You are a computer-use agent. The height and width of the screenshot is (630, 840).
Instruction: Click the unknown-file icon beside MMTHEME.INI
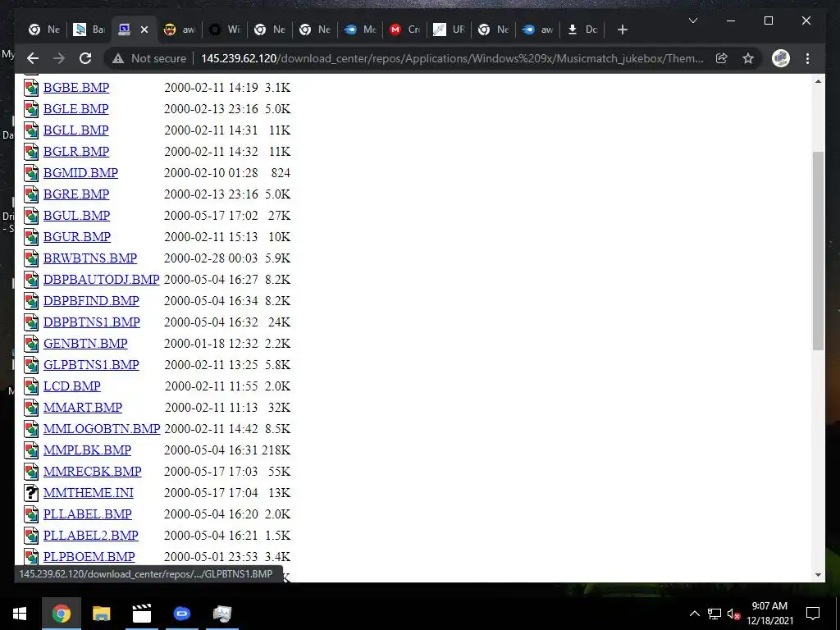[31, 492]
